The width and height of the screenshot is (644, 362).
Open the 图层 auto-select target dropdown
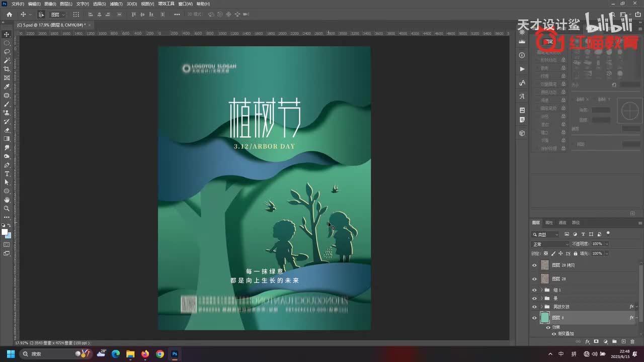click(x=57, y=15)
